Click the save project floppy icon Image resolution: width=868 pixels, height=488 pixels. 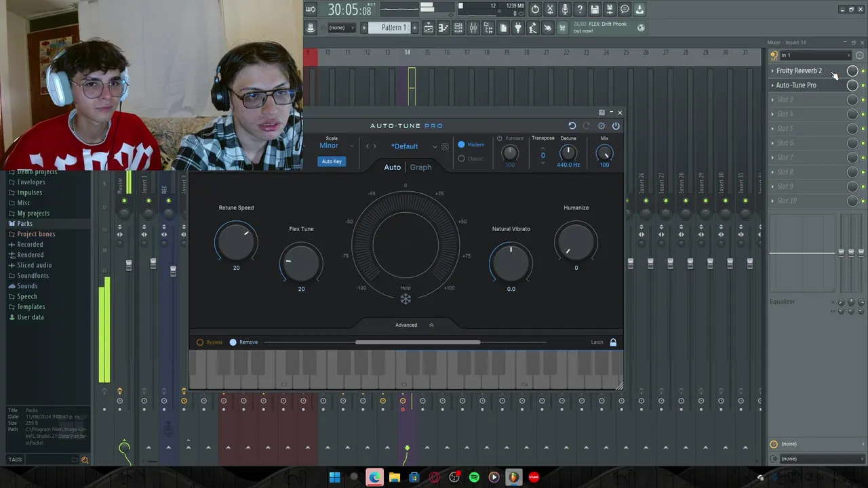[x=595, y=9]
